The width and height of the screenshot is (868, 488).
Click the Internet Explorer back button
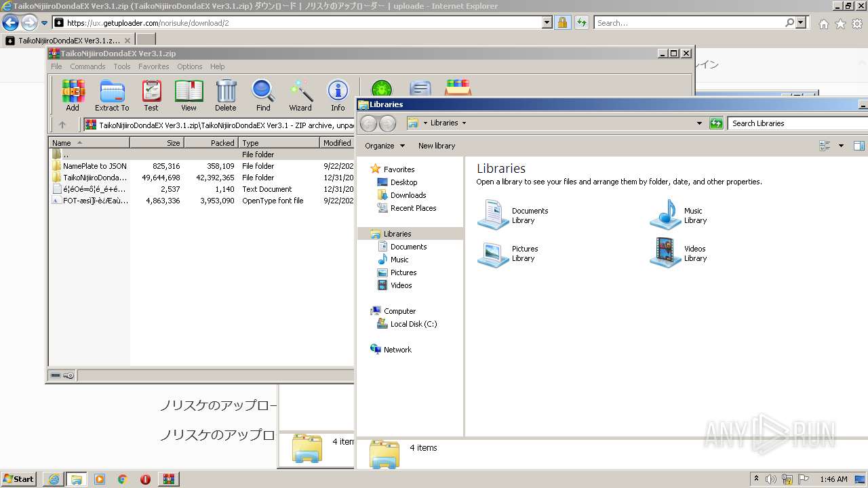(10, 22)
